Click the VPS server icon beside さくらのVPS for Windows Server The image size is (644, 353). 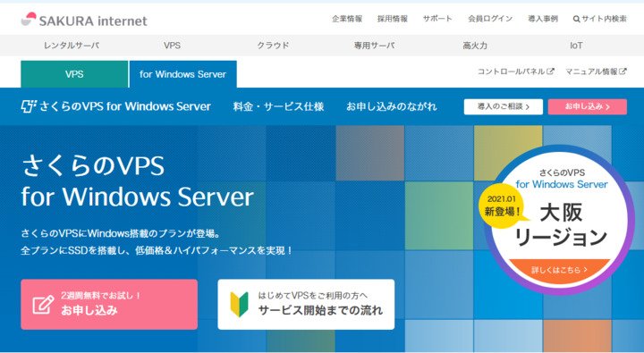point(29,106)
